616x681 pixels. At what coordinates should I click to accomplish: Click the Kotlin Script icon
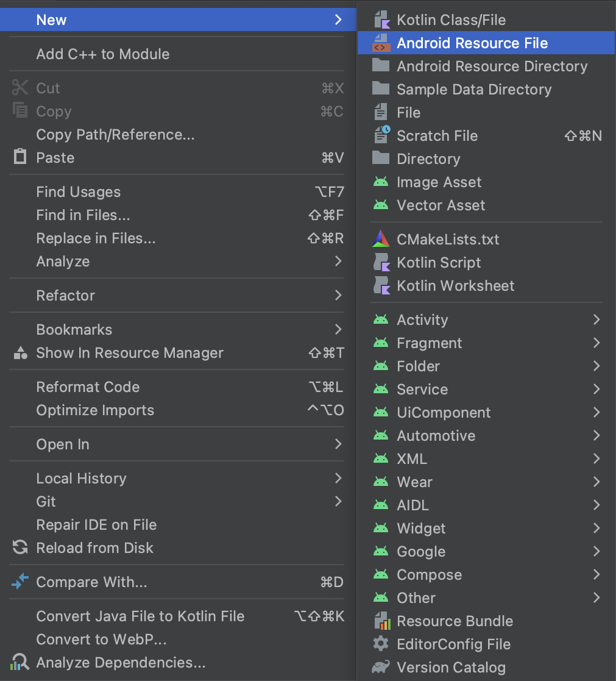[381, 263]
